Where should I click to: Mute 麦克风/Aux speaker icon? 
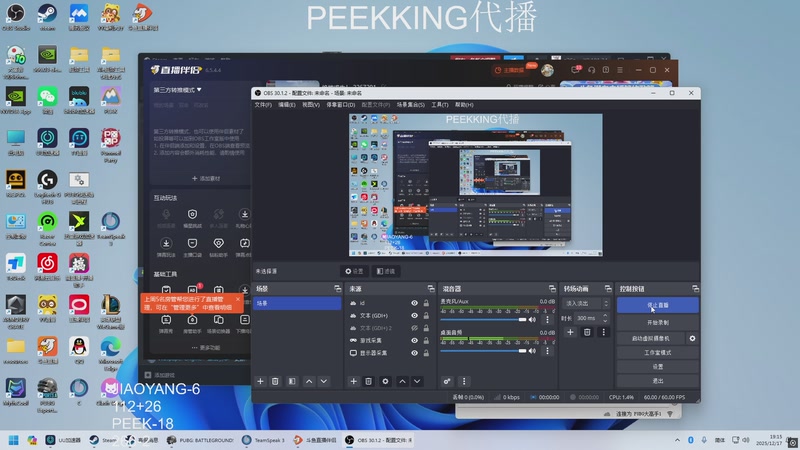click(533, 319)
